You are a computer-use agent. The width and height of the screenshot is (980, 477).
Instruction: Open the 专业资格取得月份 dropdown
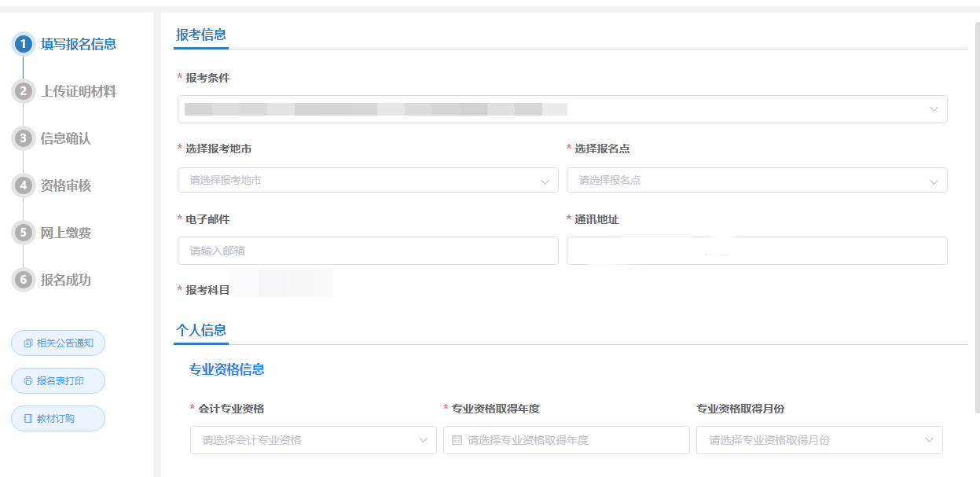pyautogui.click(x=820, y=440)
